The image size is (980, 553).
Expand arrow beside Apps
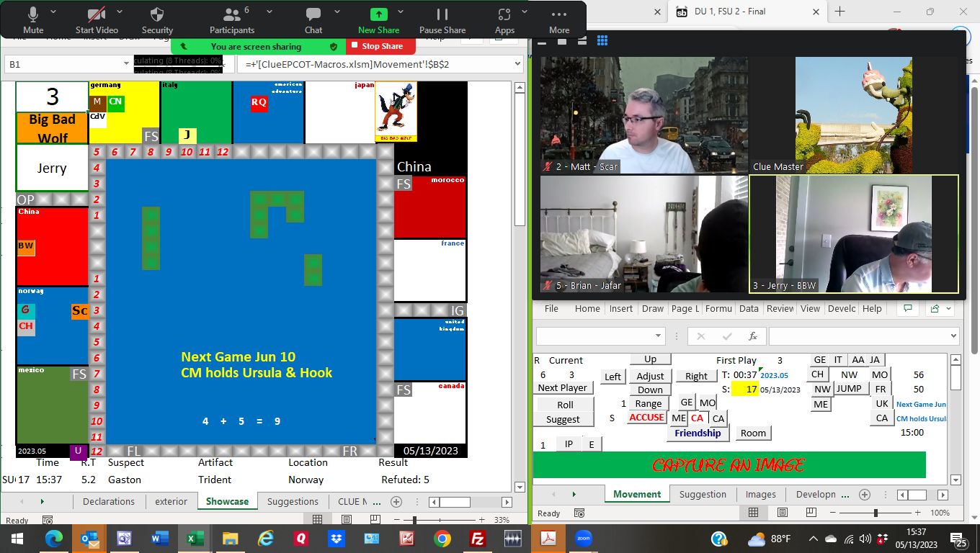pyautogui.click(x=525, y=12)
